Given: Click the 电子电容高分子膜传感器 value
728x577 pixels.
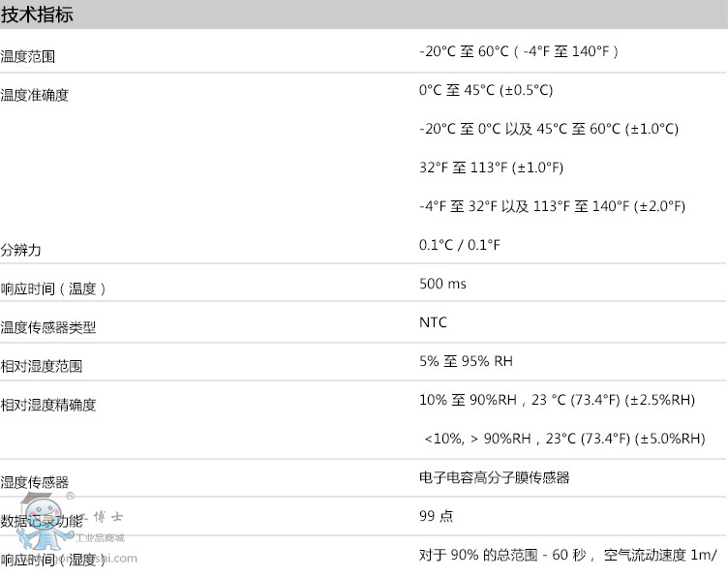Looking at the screenshot, I should point(494,477).
